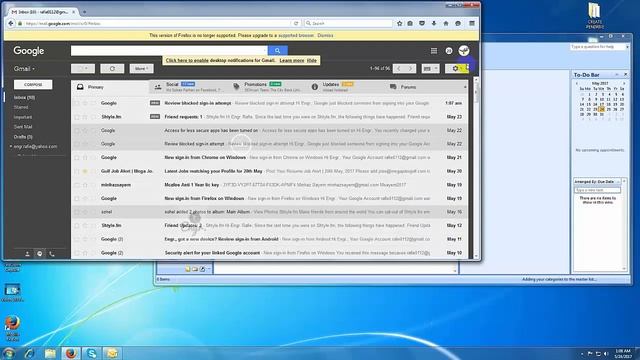Viewport: 640px width, 360px height.
Task: Open Hangouts conversations icon at sidebar bottom
Action: pyautogui.click(x=40, y=254)
